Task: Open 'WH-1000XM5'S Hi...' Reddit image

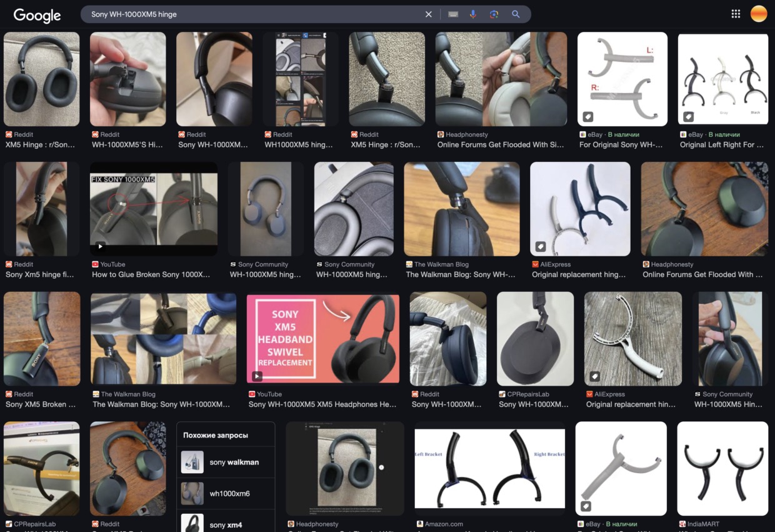Action: (127, 79)
